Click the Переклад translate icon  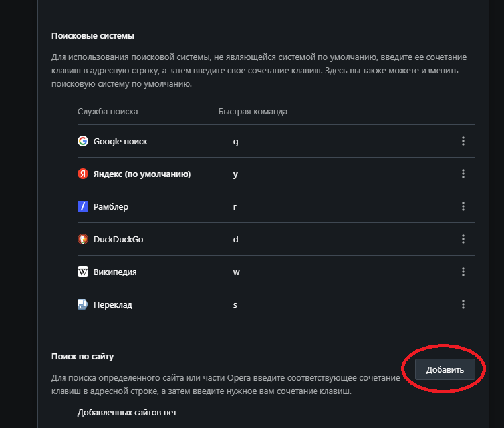pos(83,304)
